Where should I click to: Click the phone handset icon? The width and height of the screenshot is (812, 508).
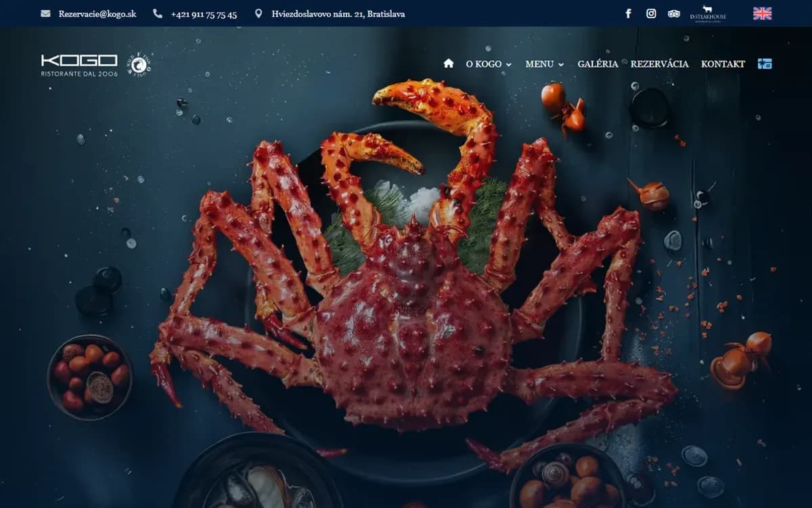pyautogui.click(x=158, y=14)
